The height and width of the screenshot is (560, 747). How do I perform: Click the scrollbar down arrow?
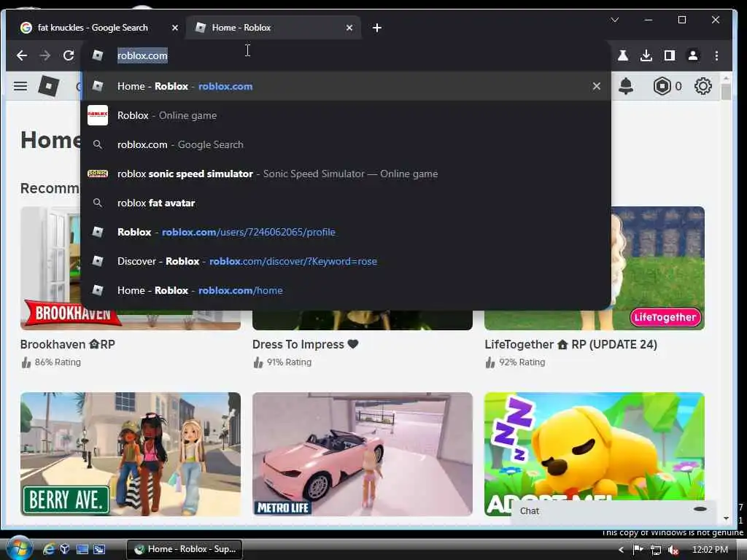coord(726,518)
